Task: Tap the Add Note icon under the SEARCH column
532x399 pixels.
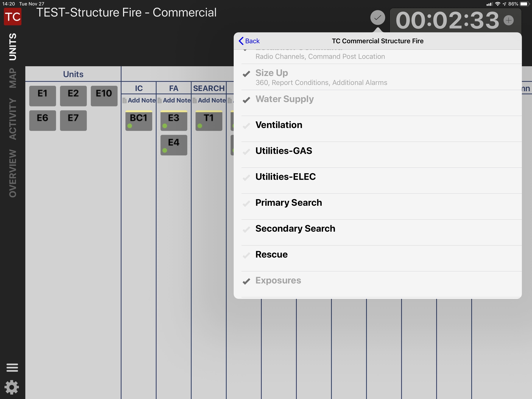Action: 209,100
